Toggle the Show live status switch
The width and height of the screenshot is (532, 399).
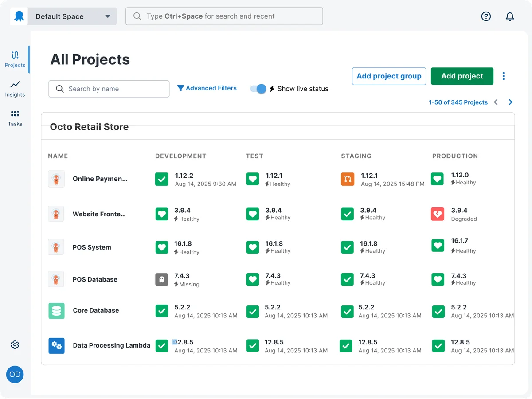[258, 89]
